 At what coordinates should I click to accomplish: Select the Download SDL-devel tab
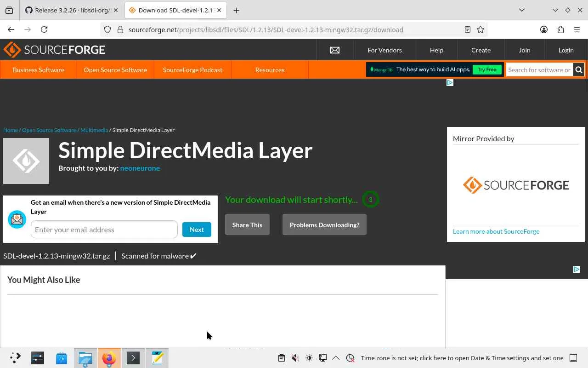pyautogui.click(x=175, y=10)
